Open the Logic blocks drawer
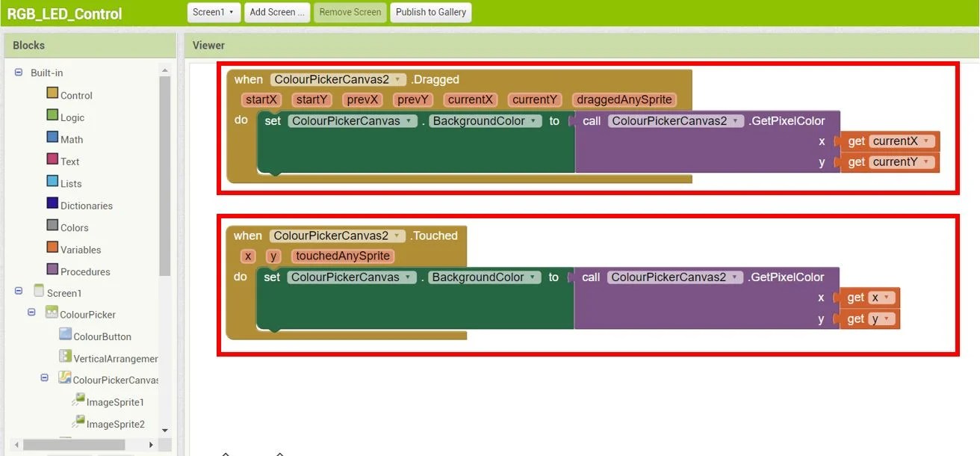980x456 pixels. [x=72, y=117]
